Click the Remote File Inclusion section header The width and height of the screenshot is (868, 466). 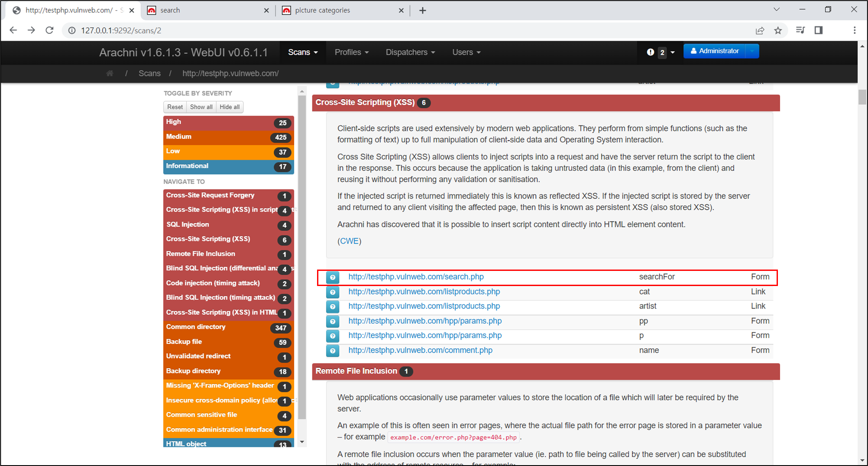coord(546,372)
